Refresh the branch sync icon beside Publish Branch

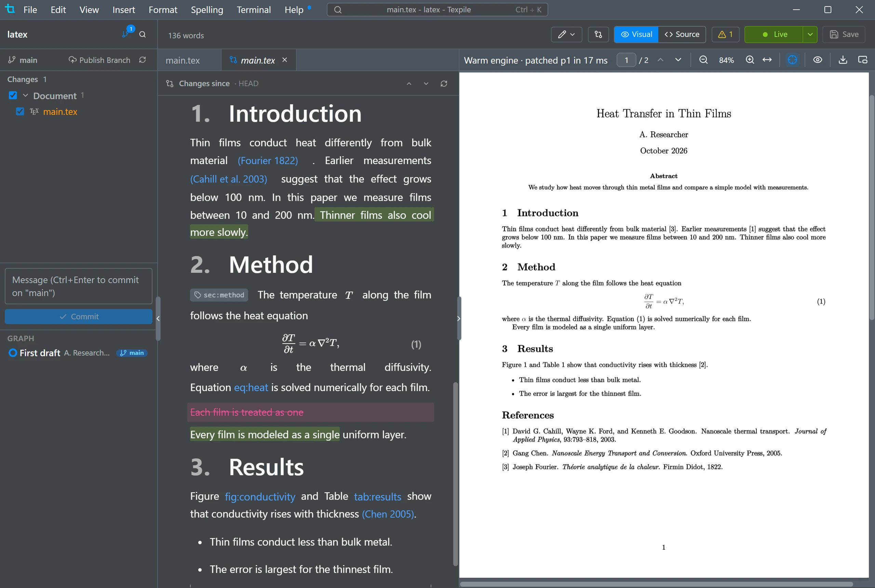pos(143,60)
